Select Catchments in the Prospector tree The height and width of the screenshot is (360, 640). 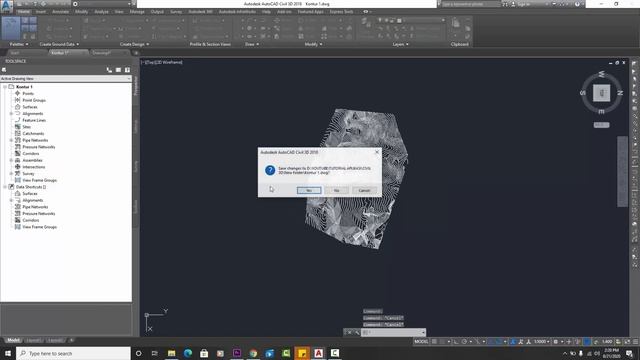point(33,133)
